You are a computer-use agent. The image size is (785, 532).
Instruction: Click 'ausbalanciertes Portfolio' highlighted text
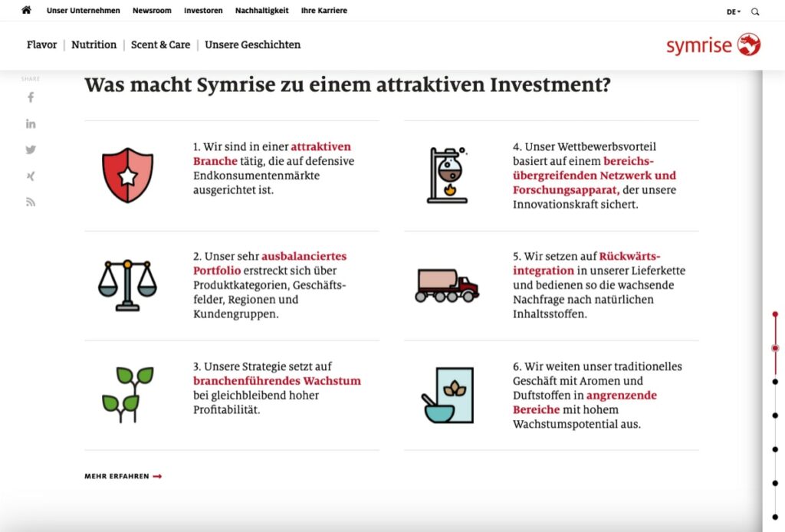(x=270, y=263)
